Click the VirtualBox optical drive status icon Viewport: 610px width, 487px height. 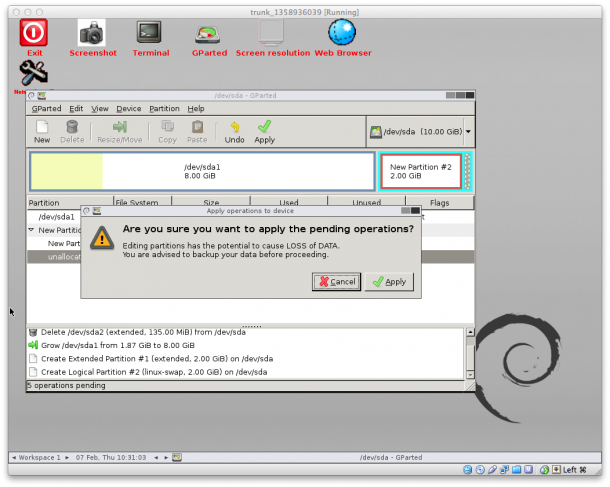coord(480,470)
